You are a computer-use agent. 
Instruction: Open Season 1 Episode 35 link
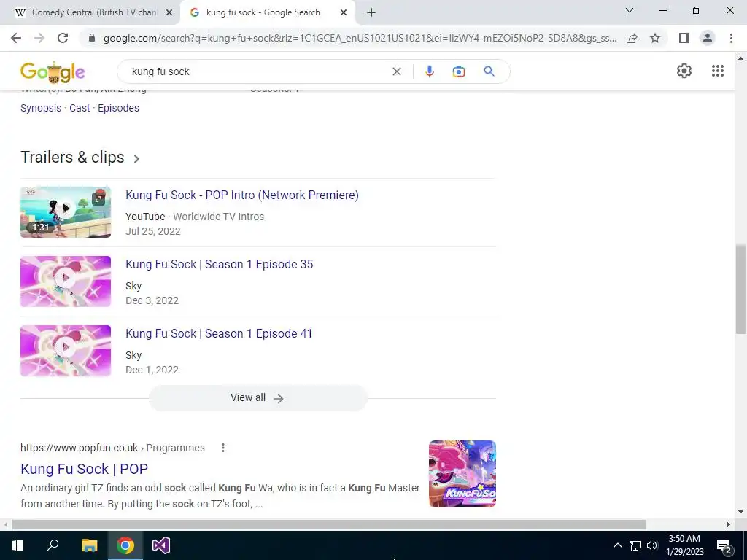[x=219, y=264]
